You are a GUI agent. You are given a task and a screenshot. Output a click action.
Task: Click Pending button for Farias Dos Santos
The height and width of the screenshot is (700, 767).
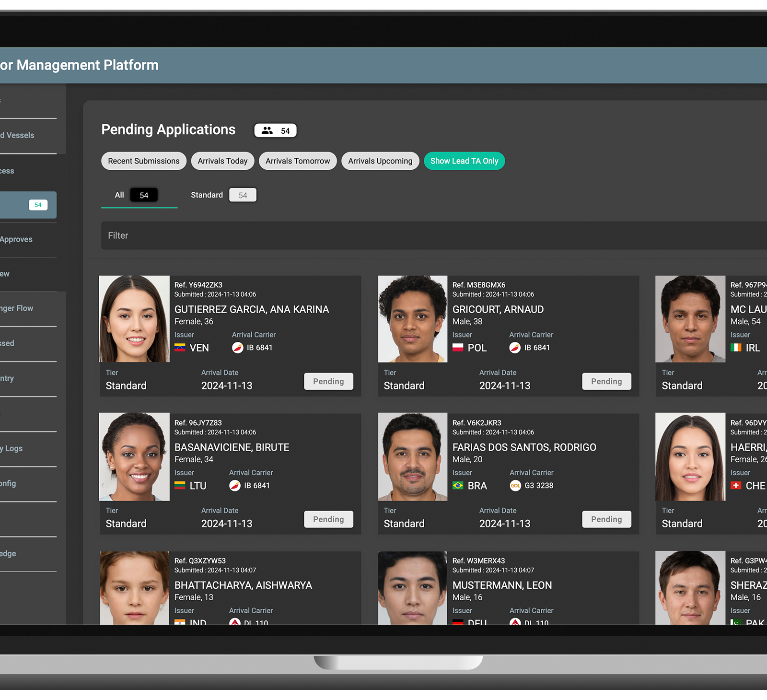click(x=606, y=519)
